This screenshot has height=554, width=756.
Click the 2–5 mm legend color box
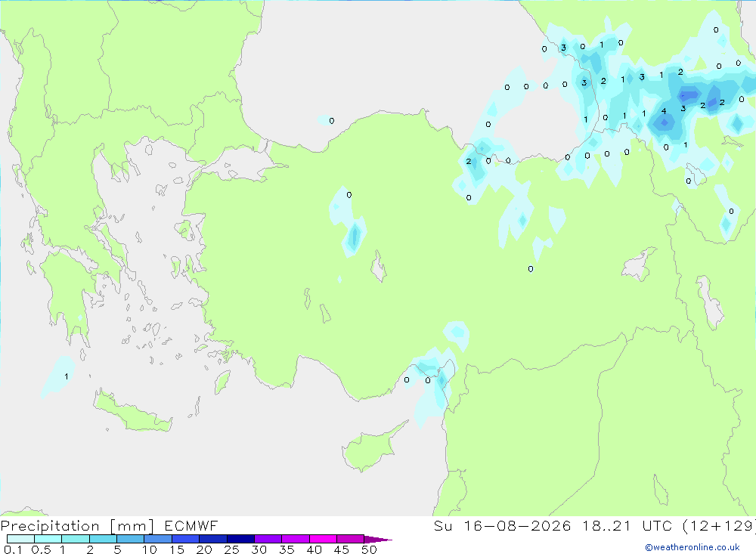click(103, 539)
